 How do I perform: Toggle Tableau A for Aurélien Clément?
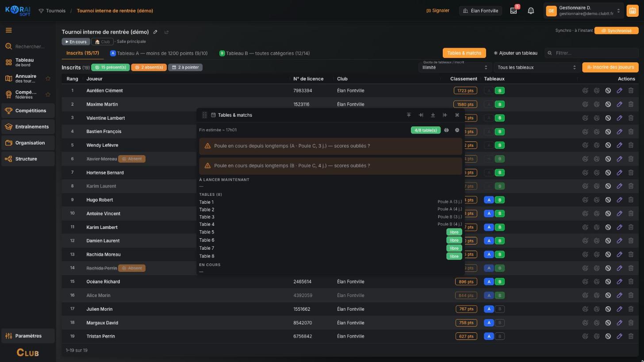(489, 91)
